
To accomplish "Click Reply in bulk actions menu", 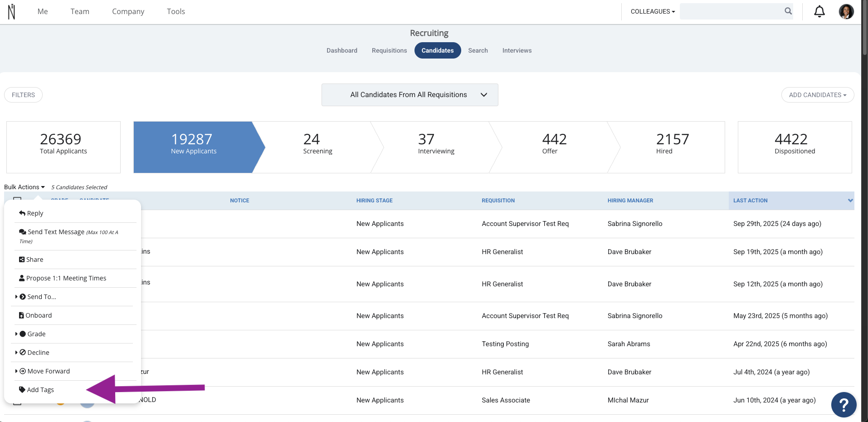I will [x=31, y=213].
